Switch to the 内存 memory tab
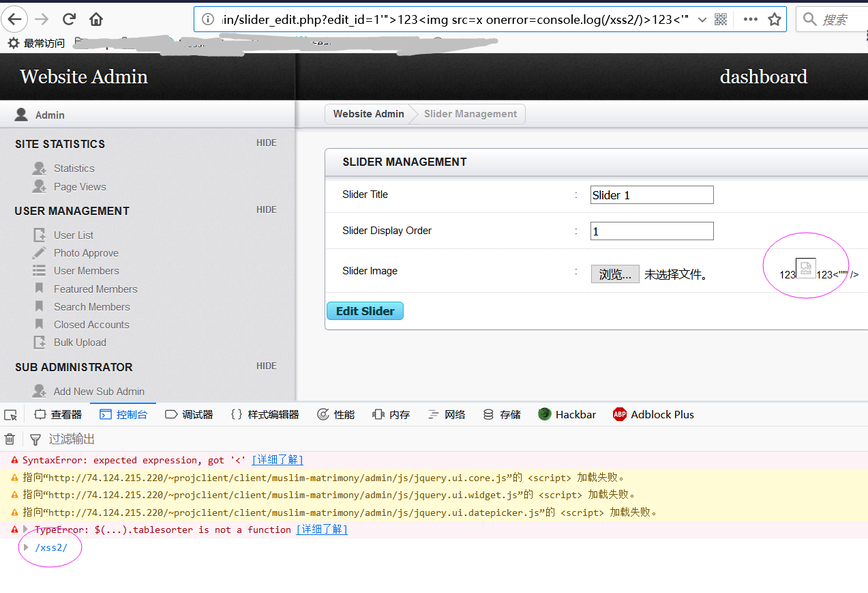 (x=391, y=414)
